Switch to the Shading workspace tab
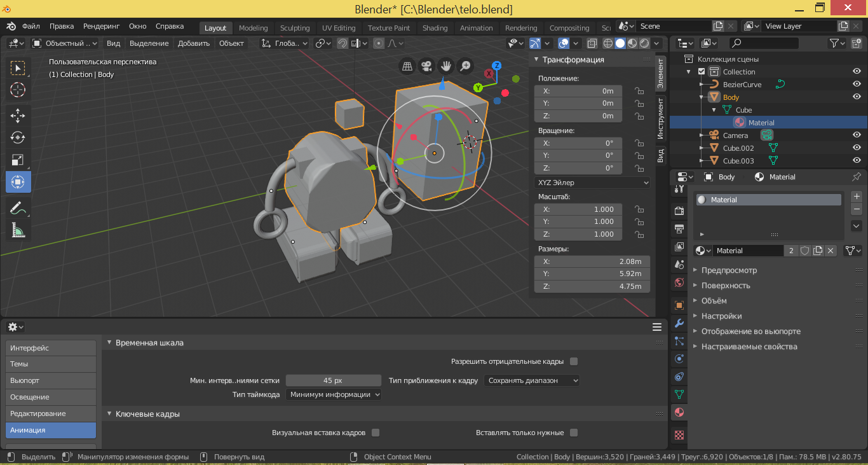The width and height of the screenshot is (868, 465). 435,28
